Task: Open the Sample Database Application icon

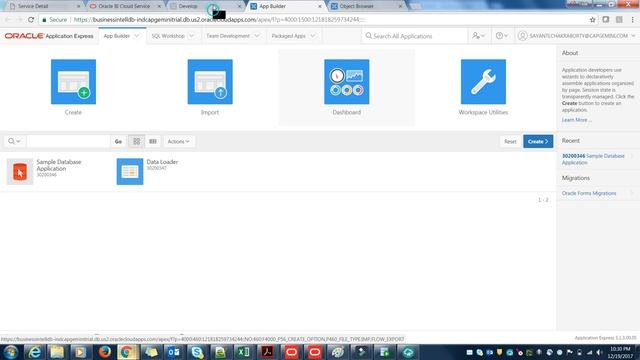Action: 20,171
